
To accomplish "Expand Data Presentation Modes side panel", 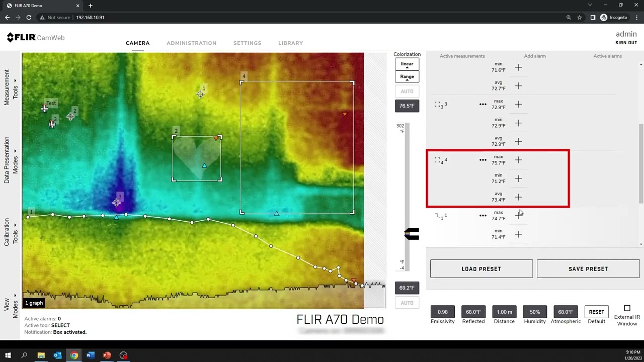I will click(11, 159).
